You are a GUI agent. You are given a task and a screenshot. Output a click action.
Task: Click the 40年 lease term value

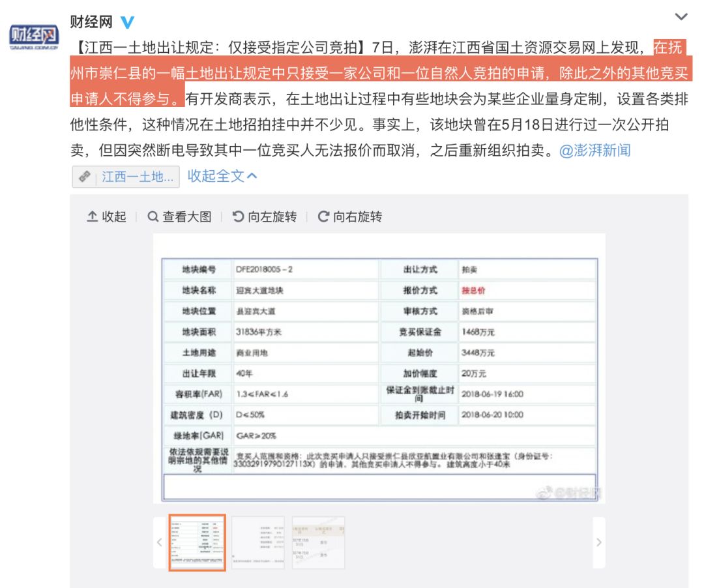(x=244, y=374)
